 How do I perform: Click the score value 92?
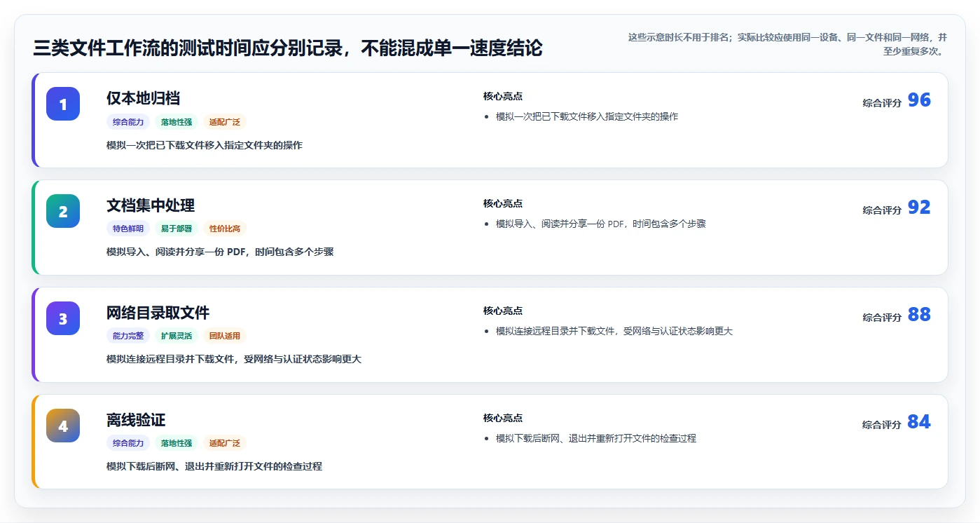point(919,208)
